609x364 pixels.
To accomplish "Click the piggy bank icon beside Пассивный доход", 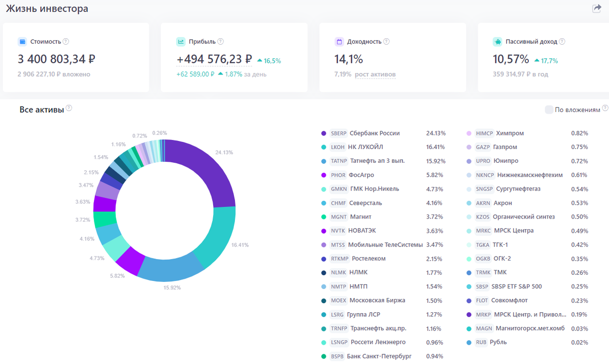I will (497, 42).
